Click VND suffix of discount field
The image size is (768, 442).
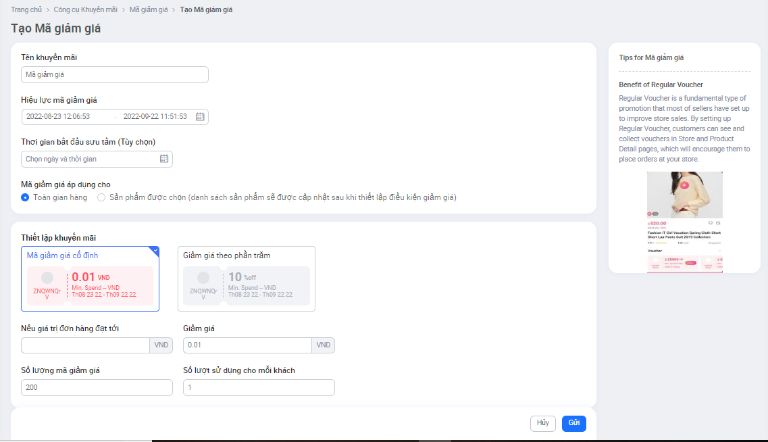(323, 345)
